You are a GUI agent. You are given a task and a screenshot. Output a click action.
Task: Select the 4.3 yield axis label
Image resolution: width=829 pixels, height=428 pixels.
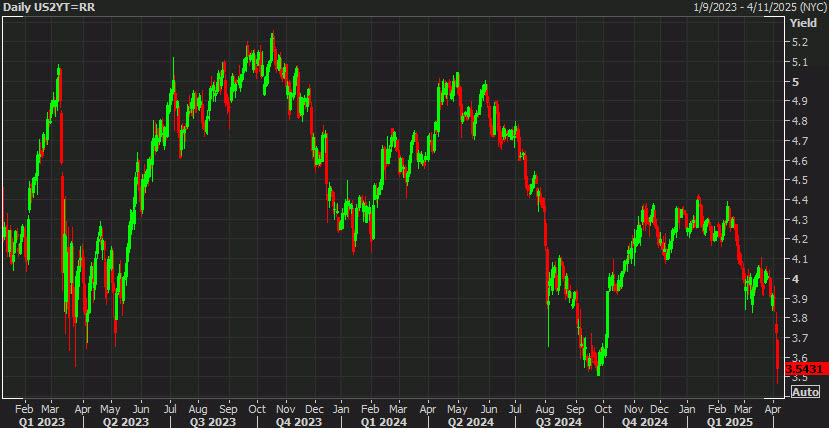798,220
